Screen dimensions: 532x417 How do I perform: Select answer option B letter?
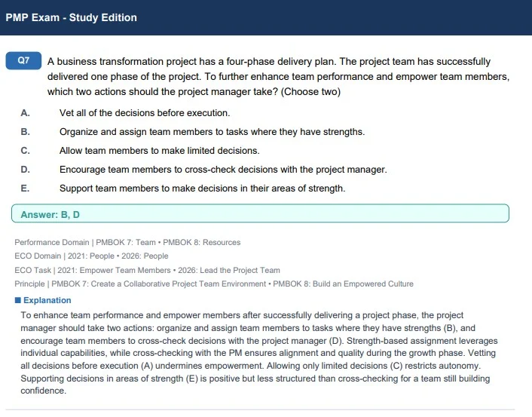pos(25,132)
